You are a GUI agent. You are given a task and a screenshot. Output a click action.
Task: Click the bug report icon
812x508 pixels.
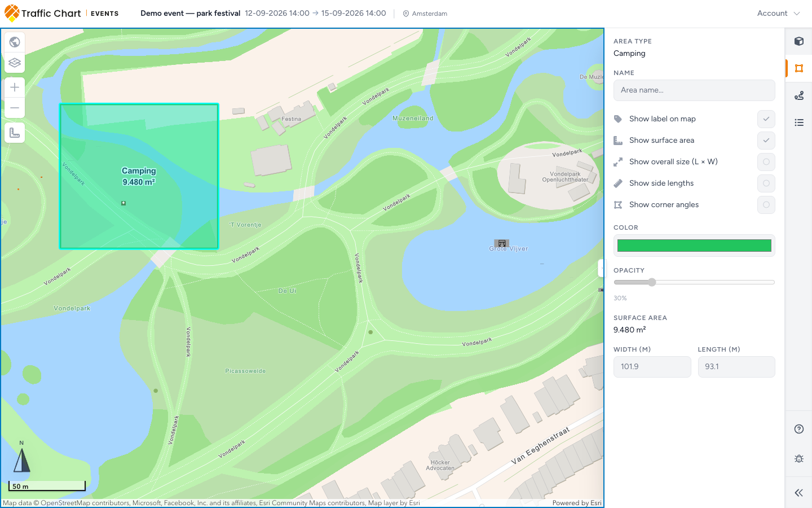(798, 458)
